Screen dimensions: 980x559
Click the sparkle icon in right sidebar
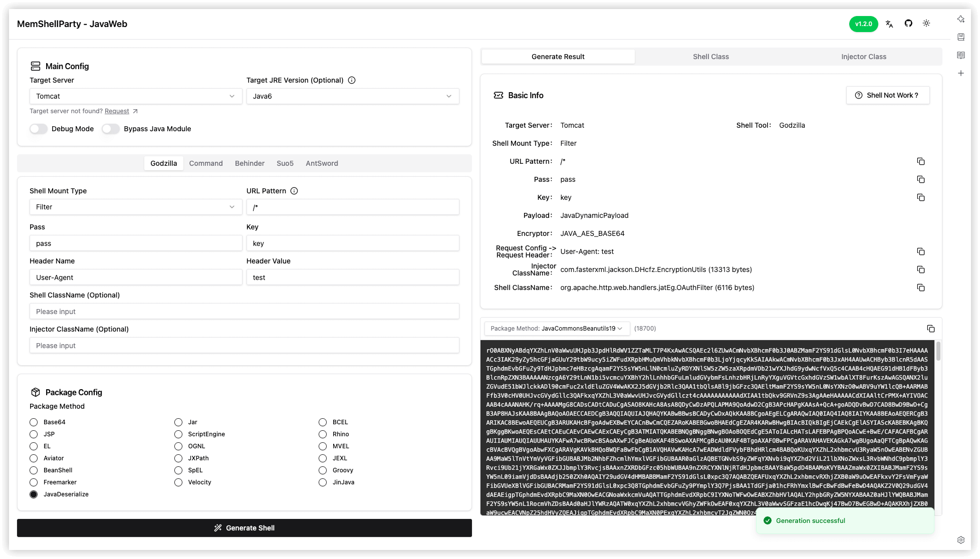coord(961,19)
